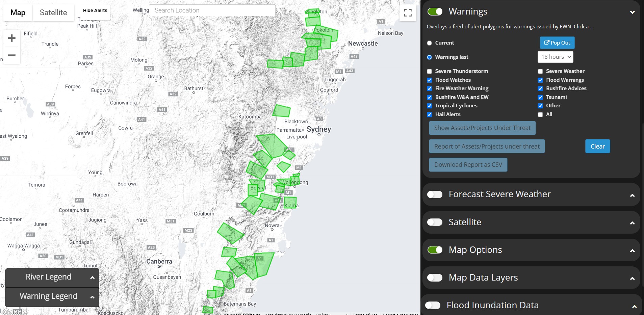This screenshot has width=644, height=315.
Task: Enable Forecast Severe Weather toggle
Action: point(435,194)
